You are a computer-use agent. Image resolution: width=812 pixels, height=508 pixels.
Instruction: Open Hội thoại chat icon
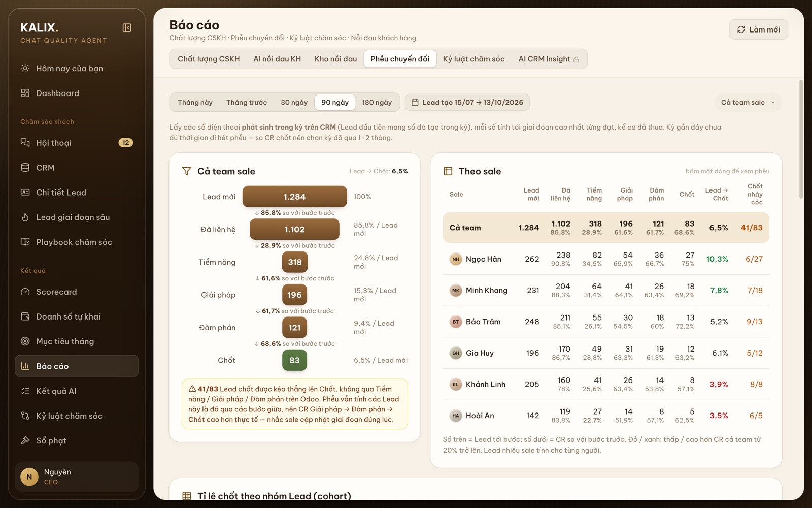click(x=25, y=143)
